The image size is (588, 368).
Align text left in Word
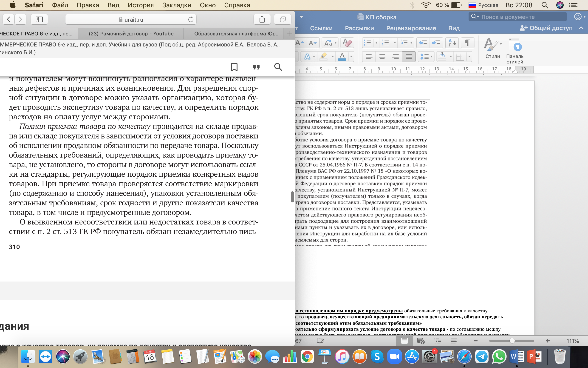coord(369,57)
